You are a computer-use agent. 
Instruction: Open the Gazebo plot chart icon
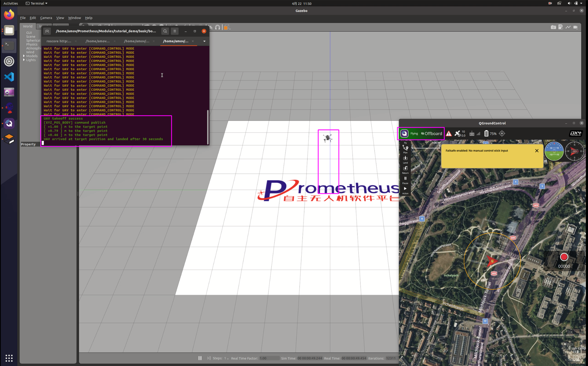[x=568, y=27]
